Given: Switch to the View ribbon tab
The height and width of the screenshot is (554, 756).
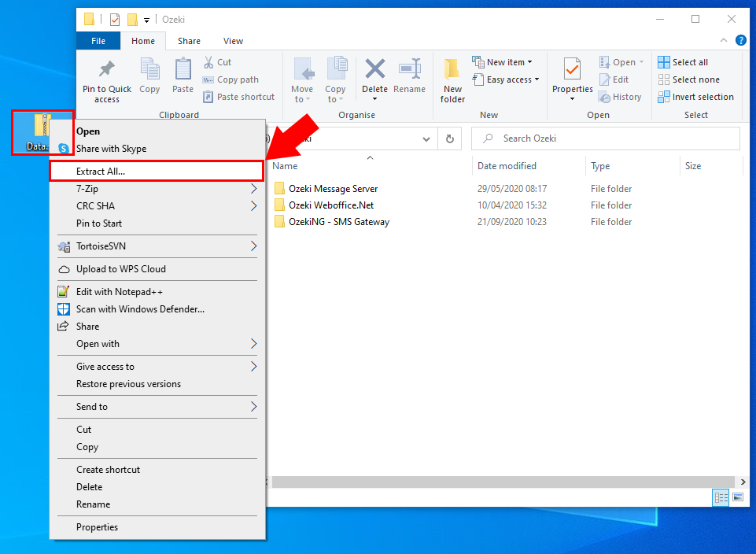Looking at the screenshot, I should point(233,40).
